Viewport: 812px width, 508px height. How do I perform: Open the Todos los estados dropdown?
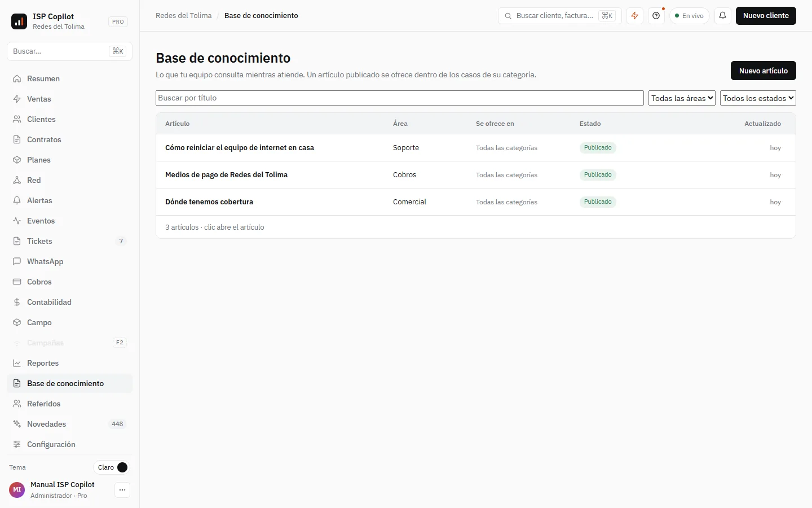[758, 98]
